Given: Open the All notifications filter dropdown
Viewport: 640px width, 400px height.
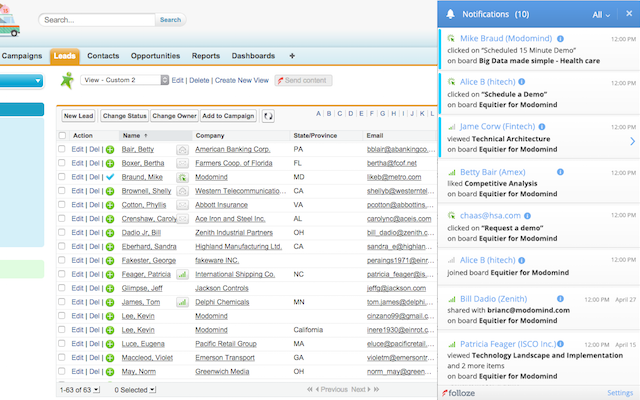Looking at the screenshot, I should (x=601, y=15).
